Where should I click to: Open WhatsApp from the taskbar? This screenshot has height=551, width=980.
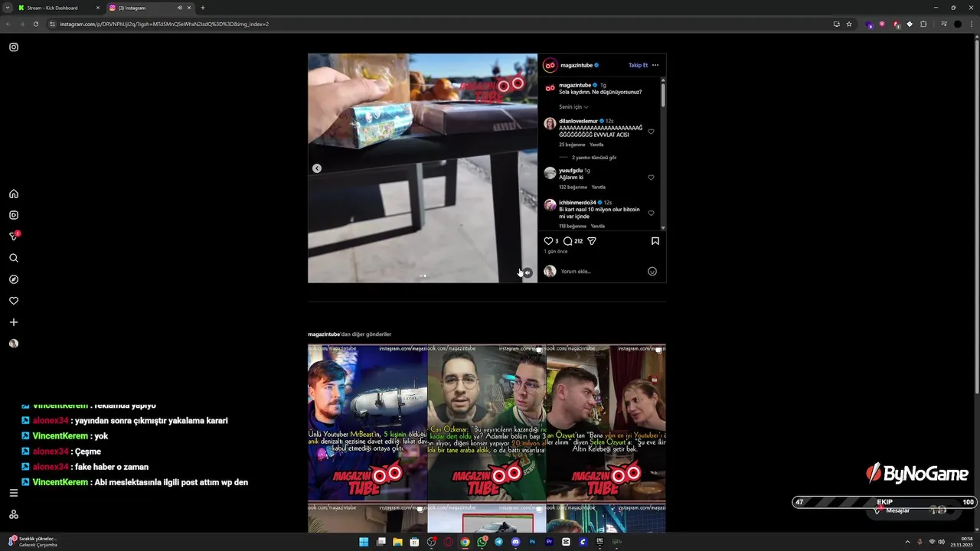point(482,542)
